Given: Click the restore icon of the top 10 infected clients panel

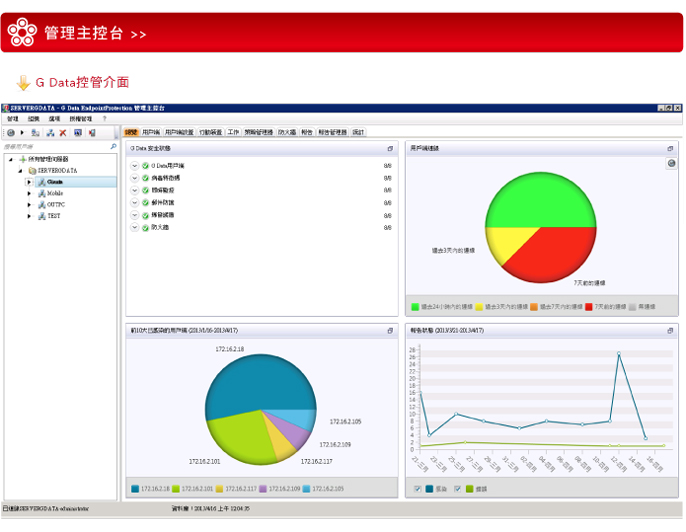Looking at the screenshot, I should [390, 331].
